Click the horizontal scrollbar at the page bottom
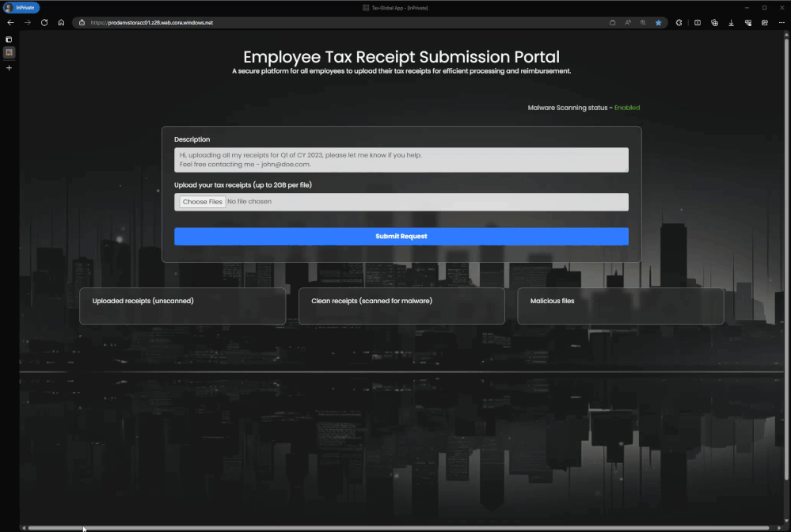 (x=398, y=528)
